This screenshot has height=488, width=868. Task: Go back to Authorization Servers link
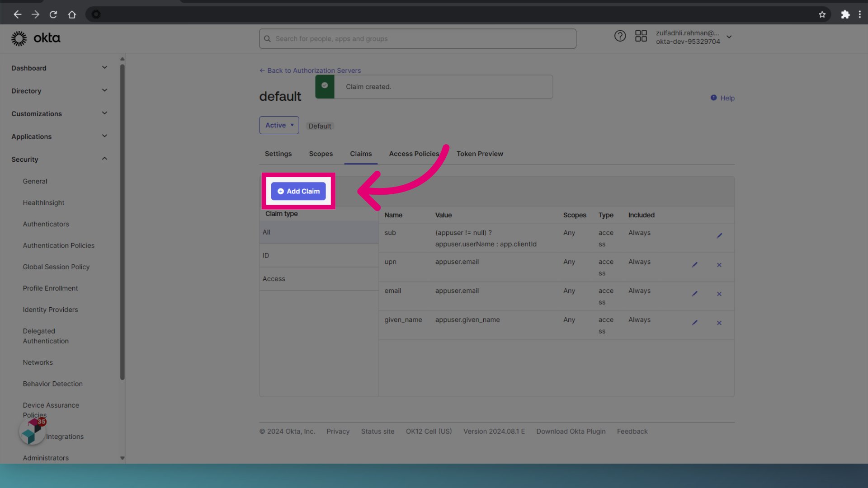(310, 70)
